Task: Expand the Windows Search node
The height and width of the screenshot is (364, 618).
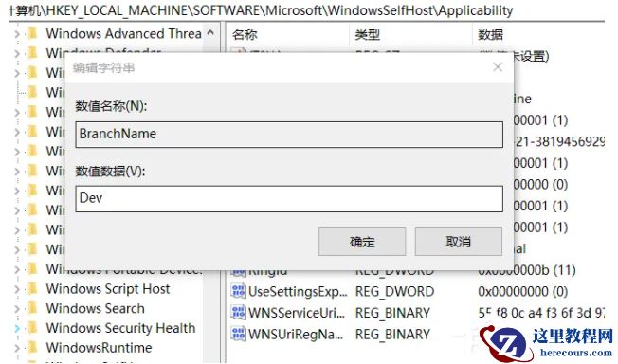Action: [17, 309]
